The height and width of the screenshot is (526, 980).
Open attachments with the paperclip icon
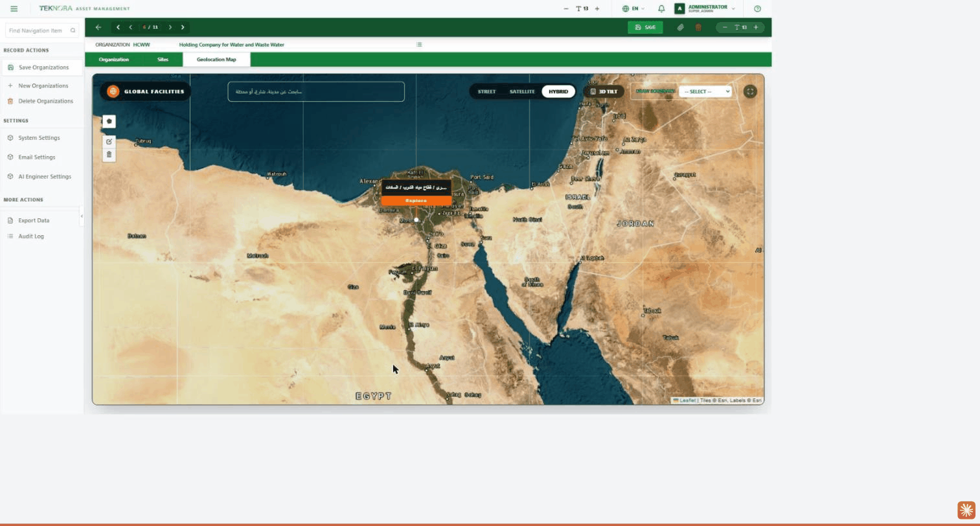pos(680,27)
